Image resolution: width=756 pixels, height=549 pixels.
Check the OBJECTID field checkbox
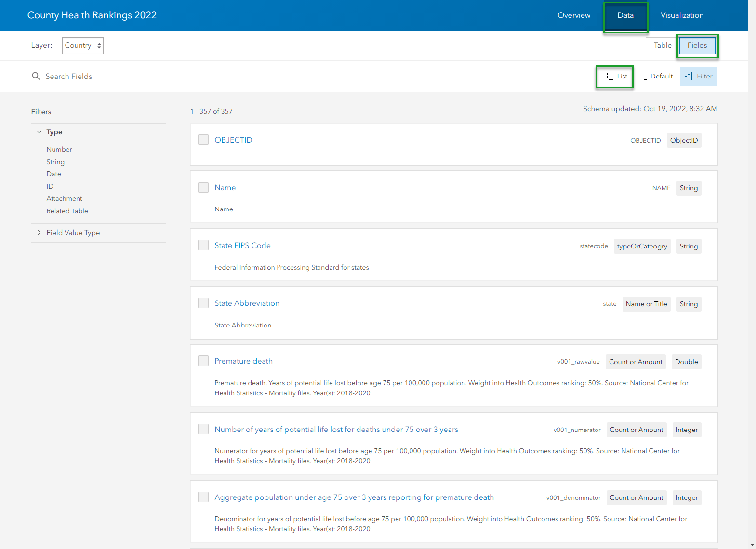(203, 140)
